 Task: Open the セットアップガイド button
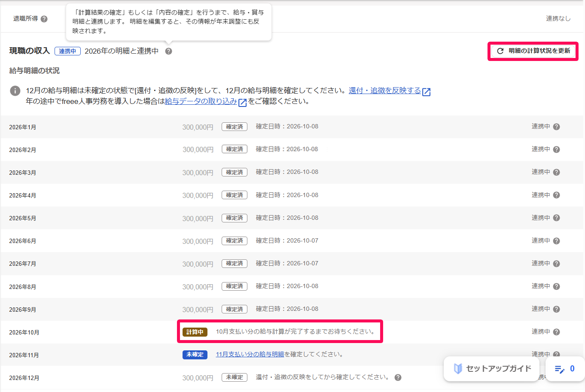[x=492, y=369]
